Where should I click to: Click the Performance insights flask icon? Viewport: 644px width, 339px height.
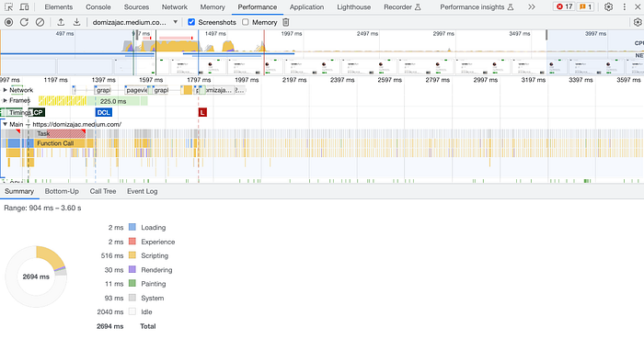coord(511,7)
